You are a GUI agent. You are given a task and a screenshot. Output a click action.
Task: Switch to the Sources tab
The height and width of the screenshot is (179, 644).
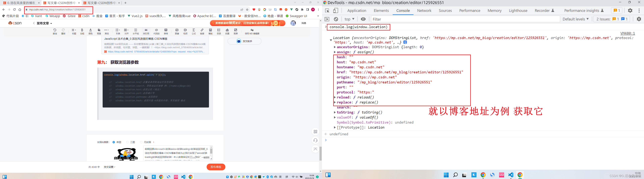(x=445, y=11)
